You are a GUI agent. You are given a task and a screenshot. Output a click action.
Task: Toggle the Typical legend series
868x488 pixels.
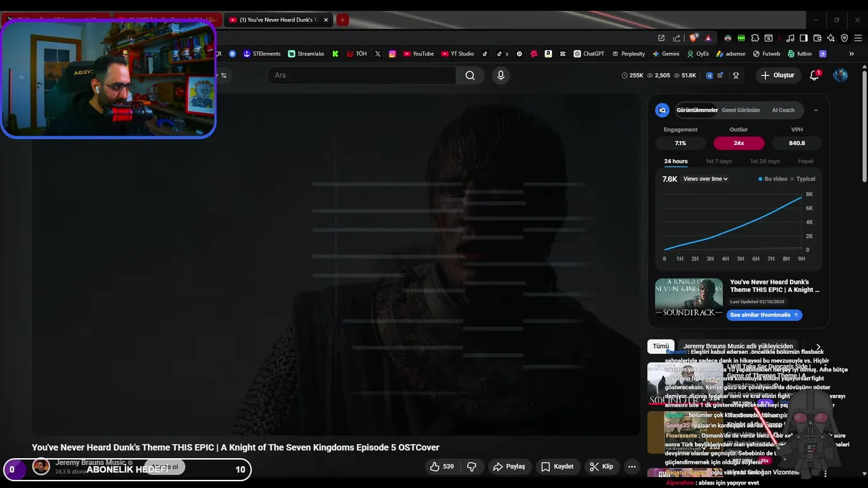coord(803,179)
